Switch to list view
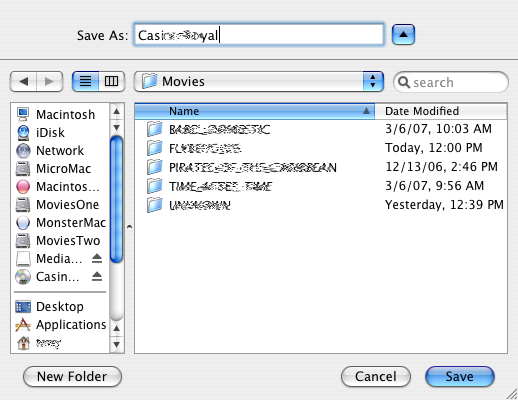 click(85, 81)
